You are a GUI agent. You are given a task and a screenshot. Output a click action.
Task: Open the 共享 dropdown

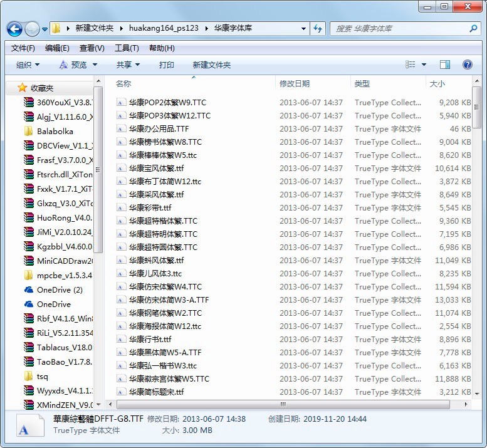(128, 65)
